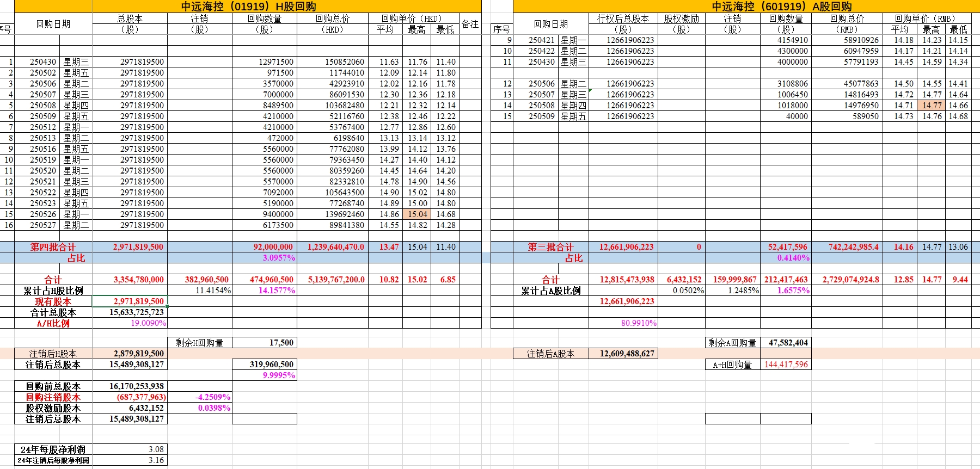
Task: Select A-share quantity 4154910
Action: pos(786,40)
